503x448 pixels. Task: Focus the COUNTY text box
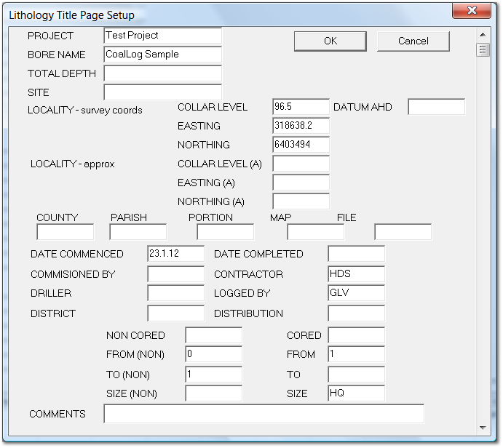click(66, 232)
